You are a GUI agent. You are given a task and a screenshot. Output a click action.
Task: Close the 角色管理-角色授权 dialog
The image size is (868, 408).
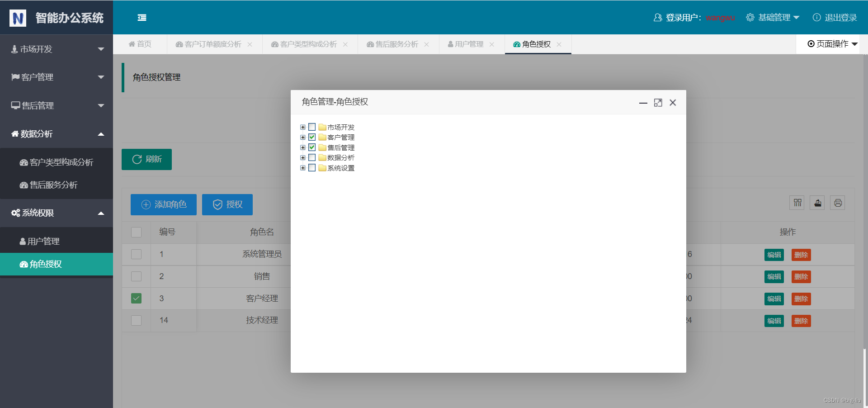pyautogui.click(x=673, y=103)
